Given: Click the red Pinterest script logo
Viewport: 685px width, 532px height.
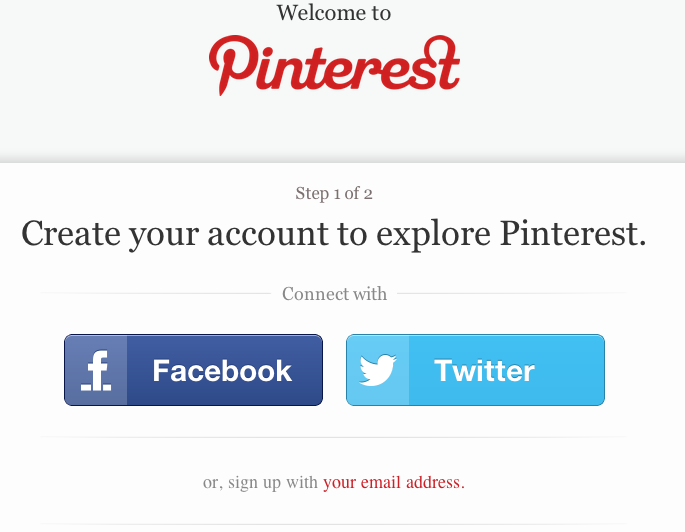Looking at the screenshot, I should [x=334, y=65].
